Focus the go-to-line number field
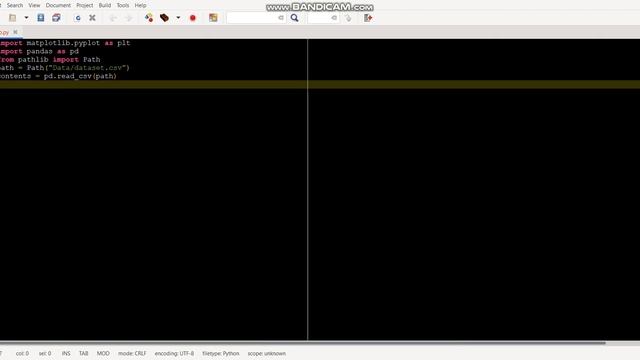Image resolution: width=640 pixels, height=360 pixels. [x=319, y=18]
